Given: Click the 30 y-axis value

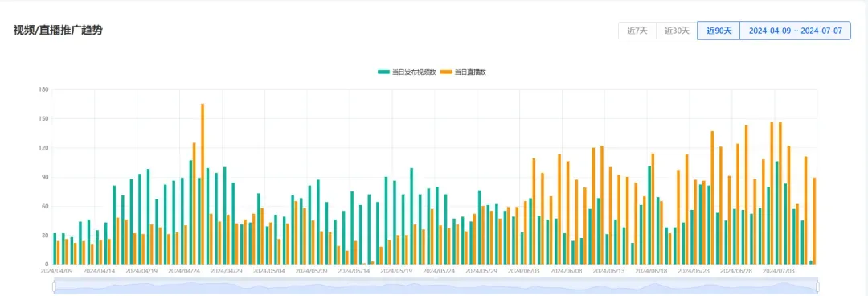Looking at the screenshot, I should (45, 236).
